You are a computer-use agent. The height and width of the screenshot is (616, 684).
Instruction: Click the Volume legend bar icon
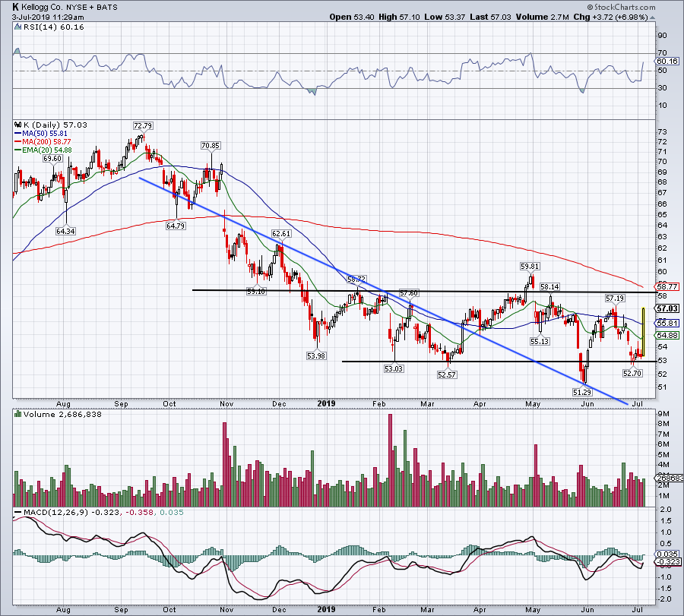click(17, 414)
